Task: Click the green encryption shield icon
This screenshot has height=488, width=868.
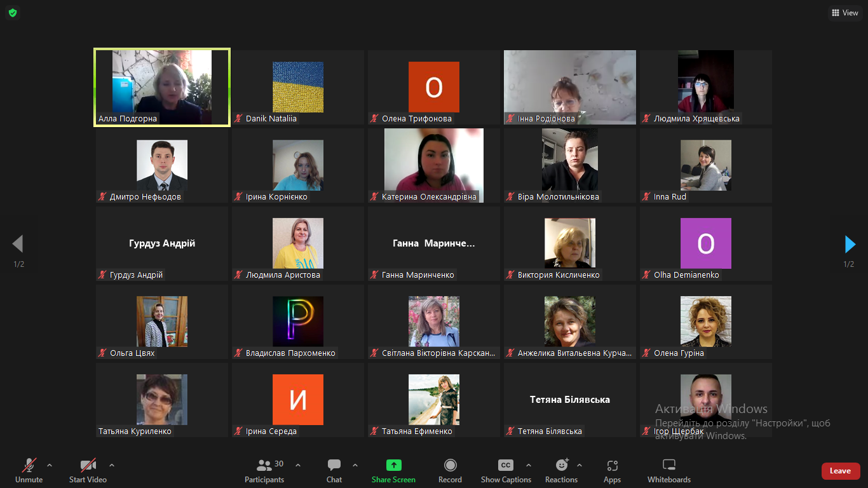Action: point(12,13)
